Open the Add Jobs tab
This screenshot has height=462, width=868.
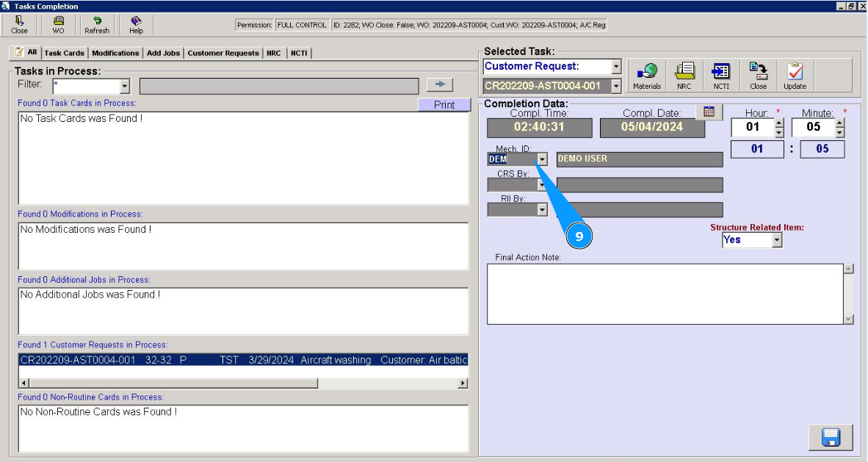[x=163, y=53]
